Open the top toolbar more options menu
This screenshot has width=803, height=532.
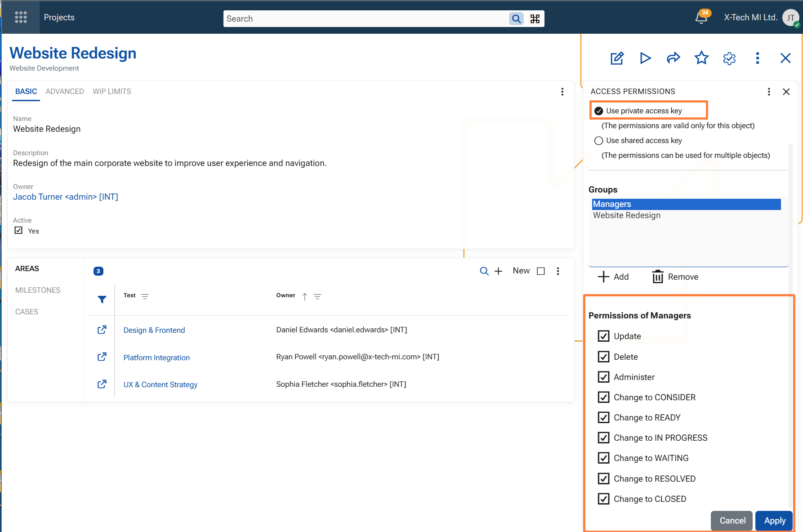point(758,58)
